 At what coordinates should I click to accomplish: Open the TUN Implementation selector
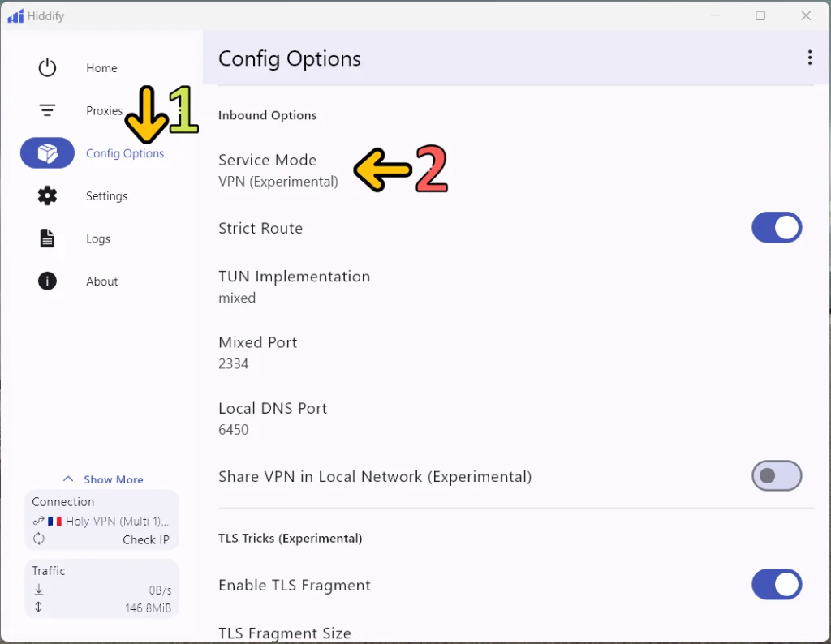pyautogui.click(x=294, y=286)
